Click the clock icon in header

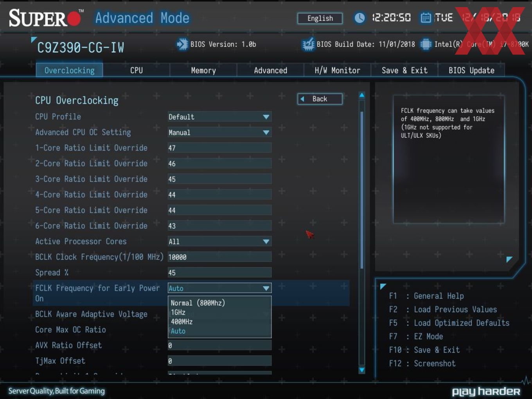359,18
